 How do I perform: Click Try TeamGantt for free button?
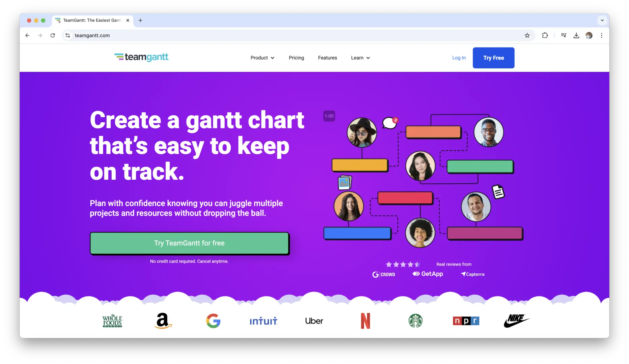(x=189, y=243)
